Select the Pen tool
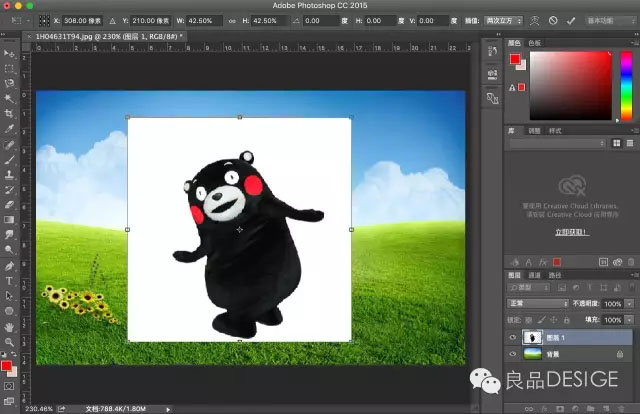Viewport: 640px width, 414px height. (9, 266)
